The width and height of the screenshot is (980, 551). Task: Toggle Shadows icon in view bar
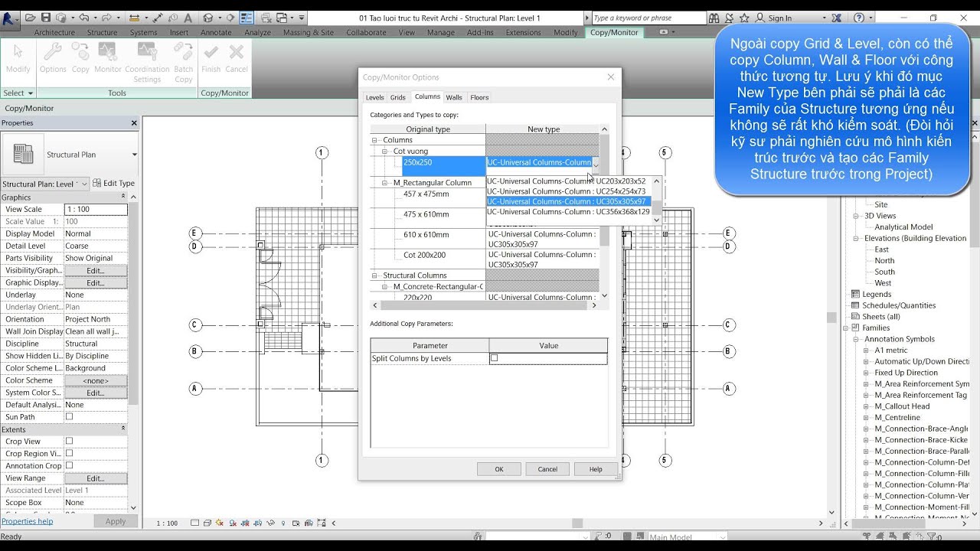(x=233, y=523)
